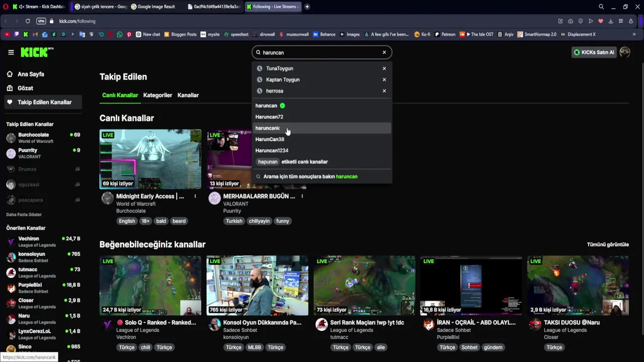644x362 pixels.
Task: Click the browser tab search magnifier icon
Action: [x=601, y=7]
